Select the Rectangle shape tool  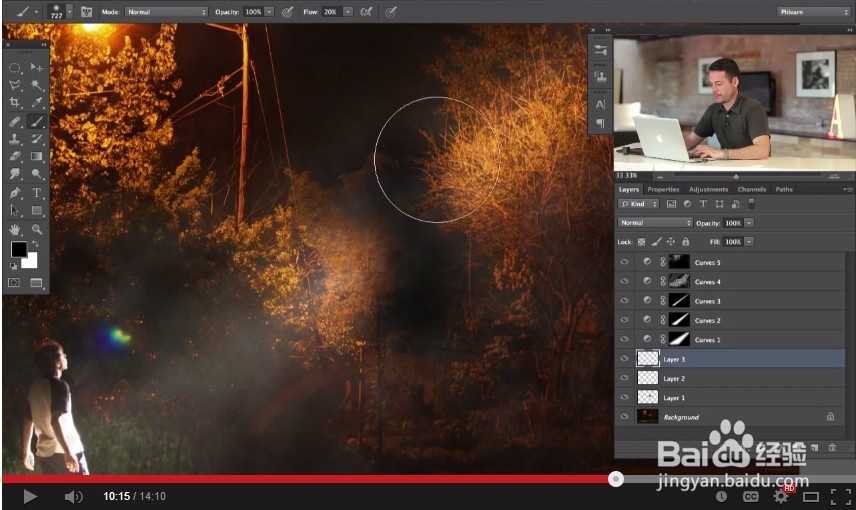pyautogui.click(x=37, y=210)
